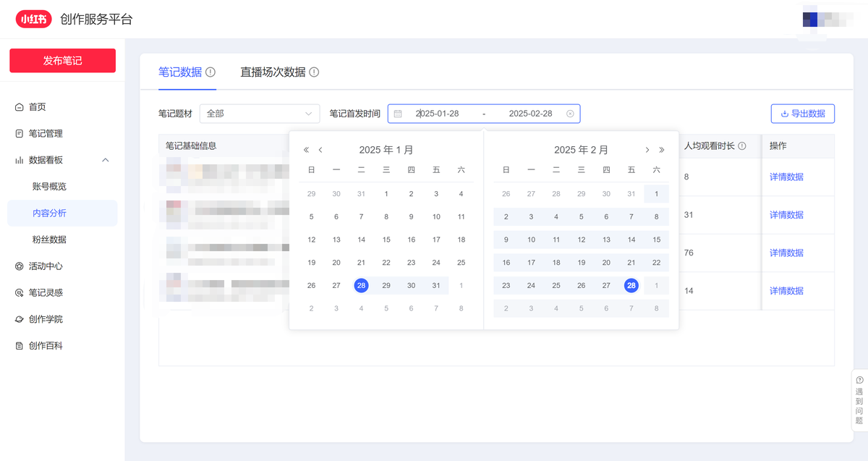Click the red 发布笔记 button

(61, 61)
